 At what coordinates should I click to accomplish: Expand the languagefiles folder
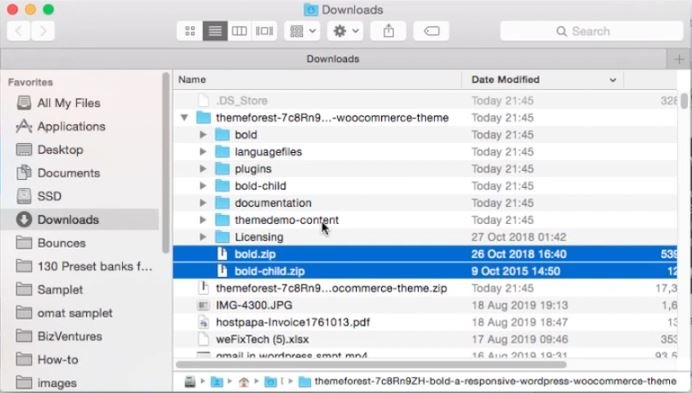[203, 151]
